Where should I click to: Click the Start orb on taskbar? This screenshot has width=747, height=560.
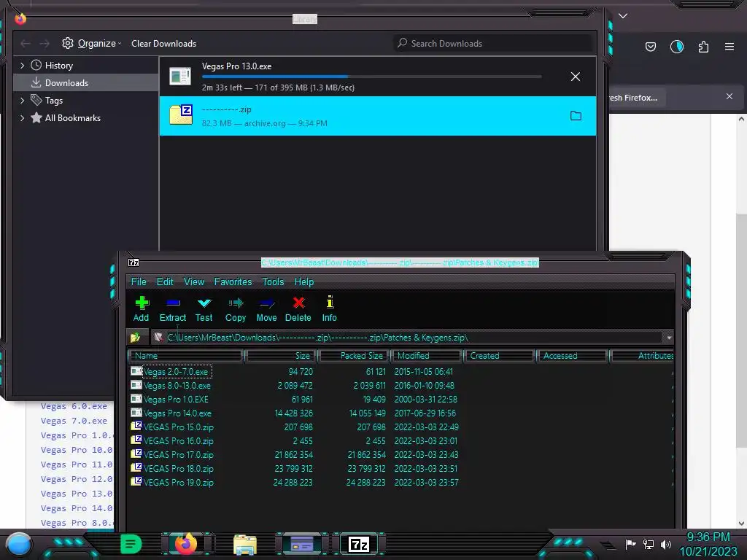click(19, 544)
